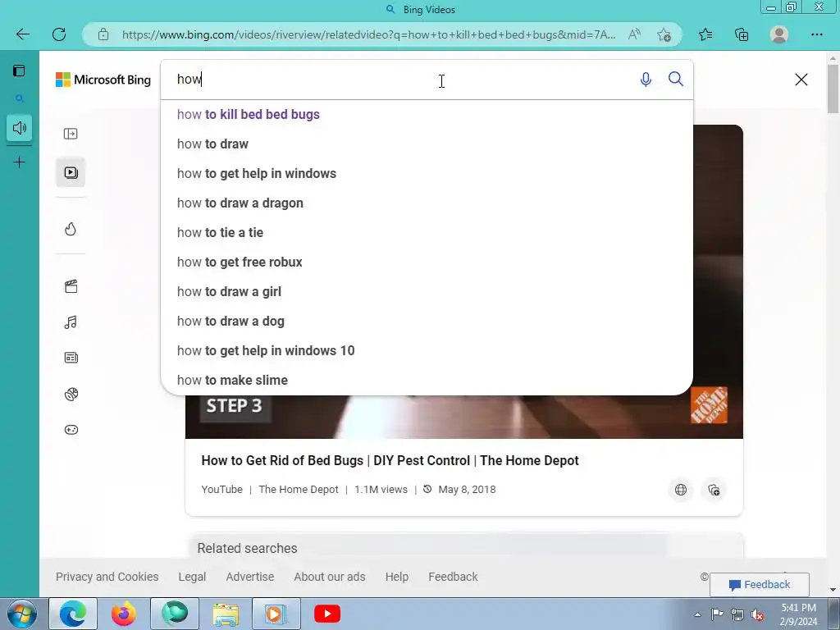Click the address bar URL
This screenshot has width=840, height=630.
(x=368, y=34)
